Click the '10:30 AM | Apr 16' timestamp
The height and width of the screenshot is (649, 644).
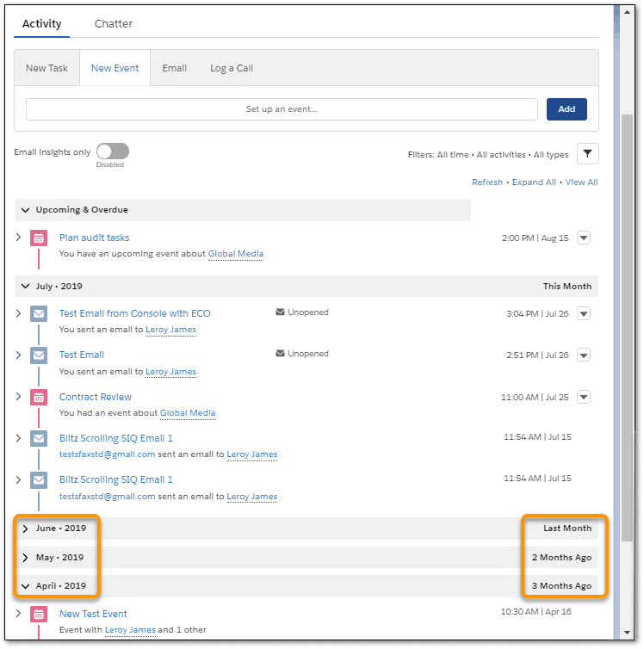pyautogui.click(x=536, y=612)
